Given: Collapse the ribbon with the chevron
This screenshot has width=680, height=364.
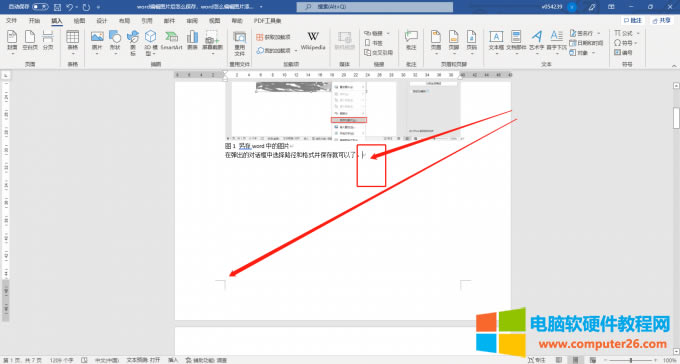Looking at the screenshot, I should [674, 66].
